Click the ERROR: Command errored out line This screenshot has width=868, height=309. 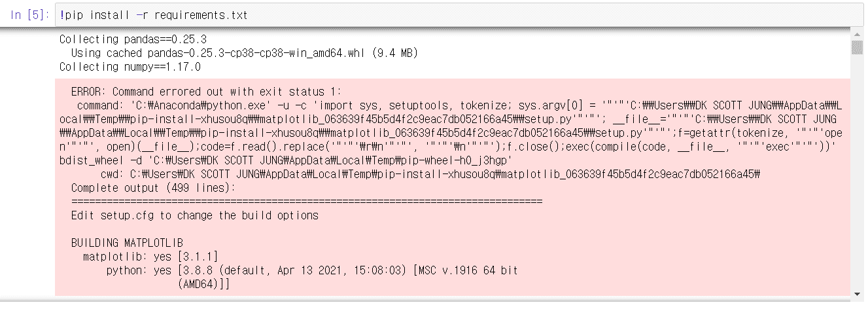[x=206, y=92]
